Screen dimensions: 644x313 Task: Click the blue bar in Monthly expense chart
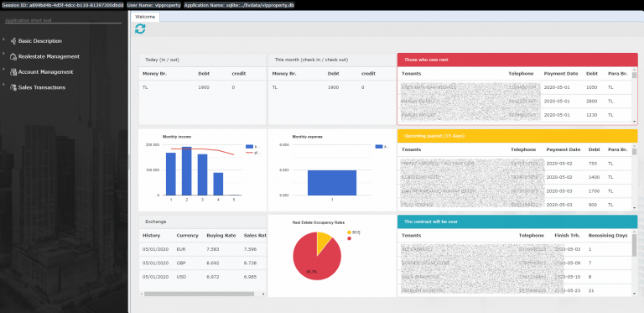coord(332,183)
